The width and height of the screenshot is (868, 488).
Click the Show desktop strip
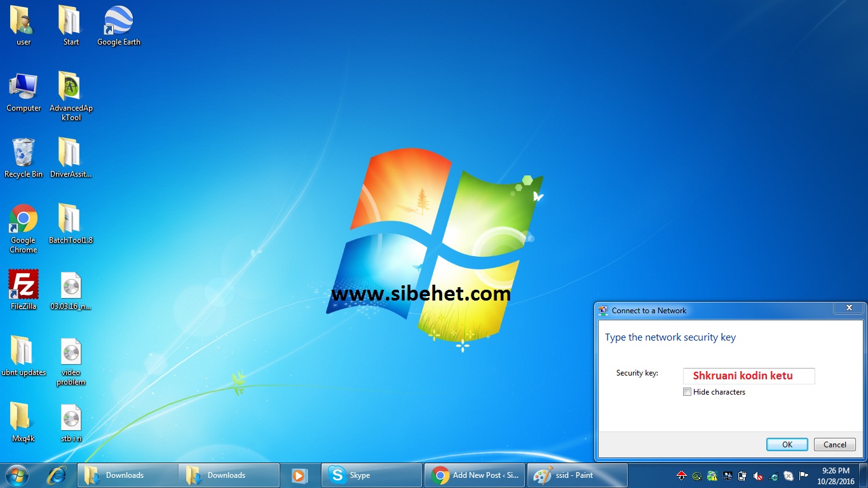864,475
